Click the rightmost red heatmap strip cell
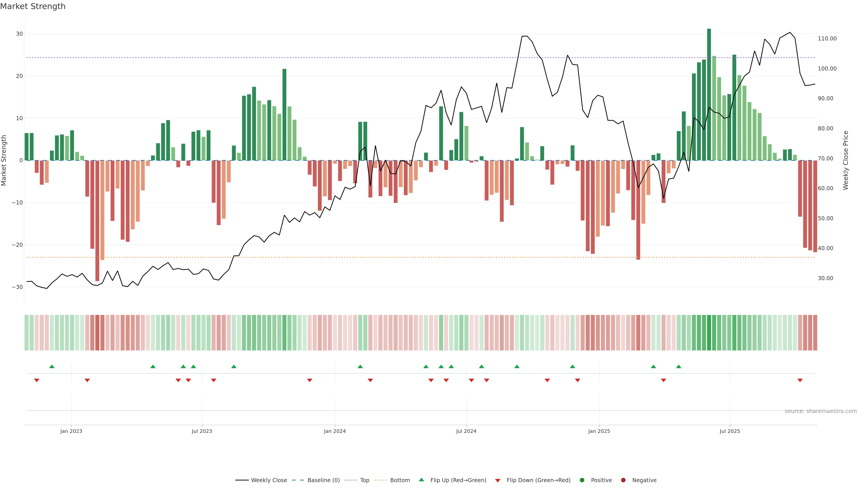868x488 pixels. click(x=815, y=333)
